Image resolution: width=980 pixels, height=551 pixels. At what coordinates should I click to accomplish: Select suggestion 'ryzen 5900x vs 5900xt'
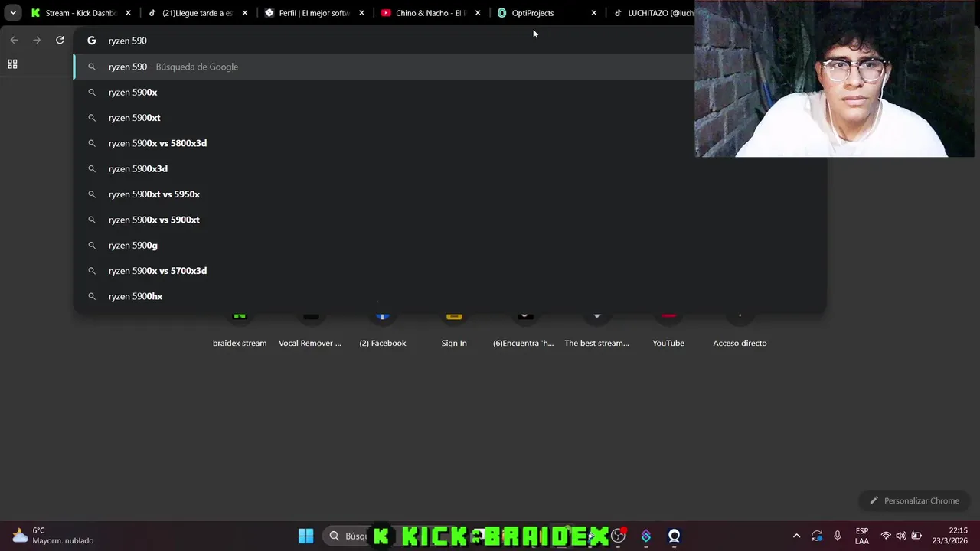pyautogui.click(x=449, y=220)
